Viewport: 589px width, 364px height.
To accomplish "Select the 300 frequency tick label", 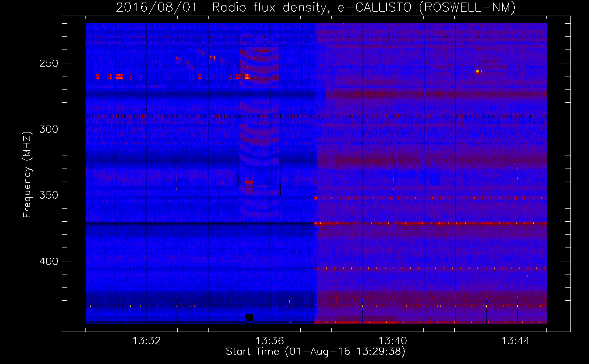I will point(49,129).
